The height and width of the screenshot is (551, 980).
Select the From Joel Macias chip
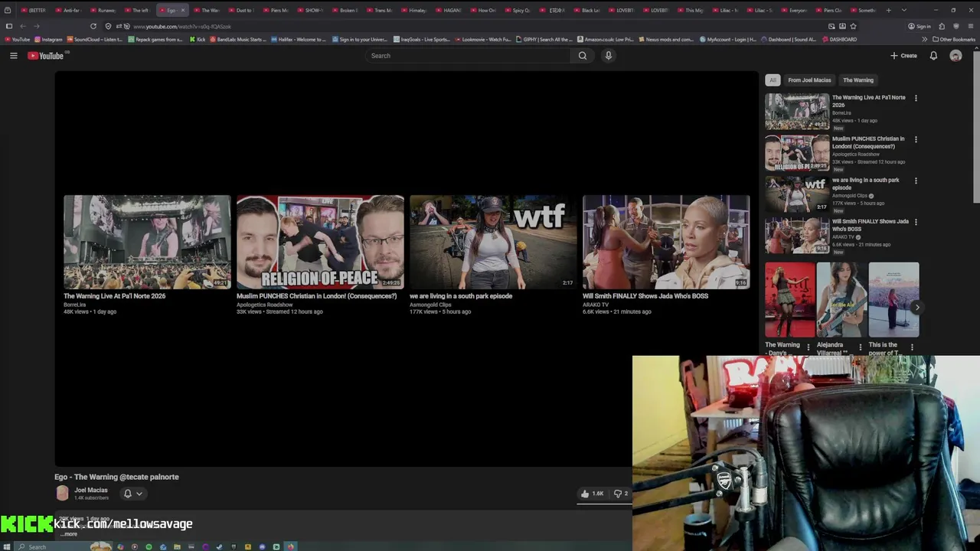[x=809, y=80]
